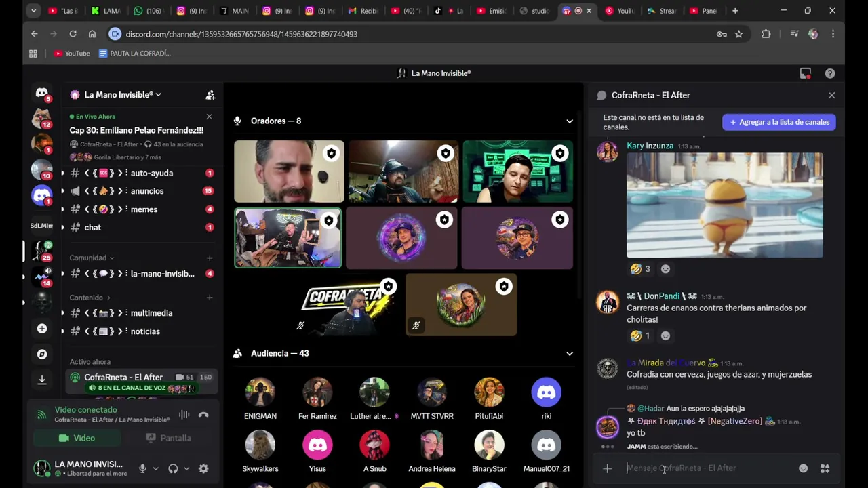Collapse the Audiencia section

[x=569, y=354]
